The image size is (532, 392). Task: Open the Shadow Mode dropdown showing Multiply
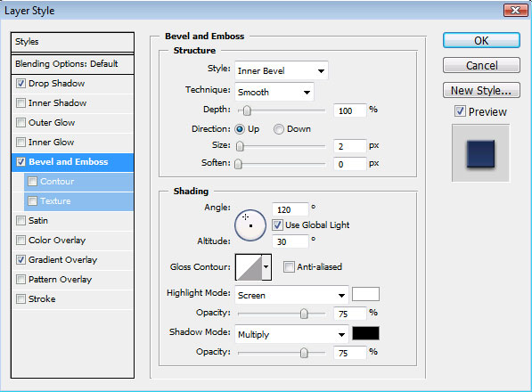click(291, 334)
